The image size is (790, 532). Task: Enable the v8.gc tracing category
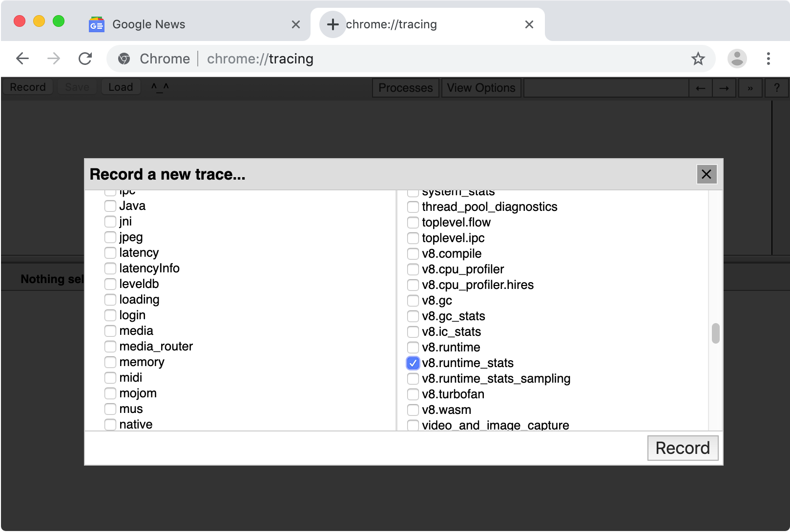413,301
